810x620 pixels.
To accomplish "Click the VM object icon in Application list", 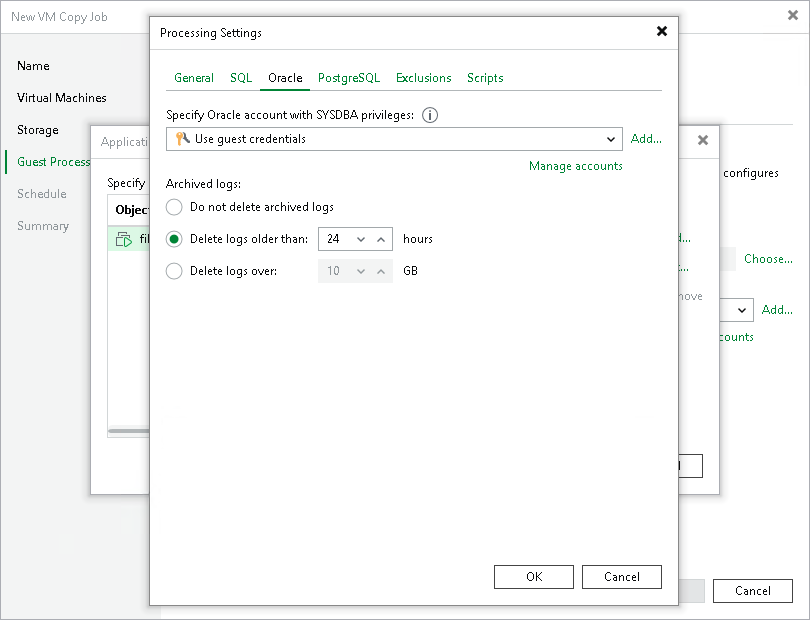I will coord(123,239).
